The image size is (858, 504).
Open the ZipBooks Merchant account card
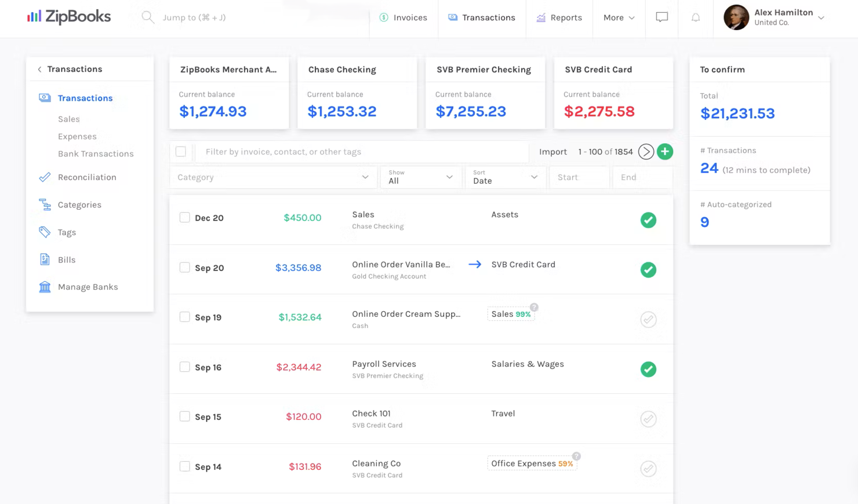click(x=229, y=93)
